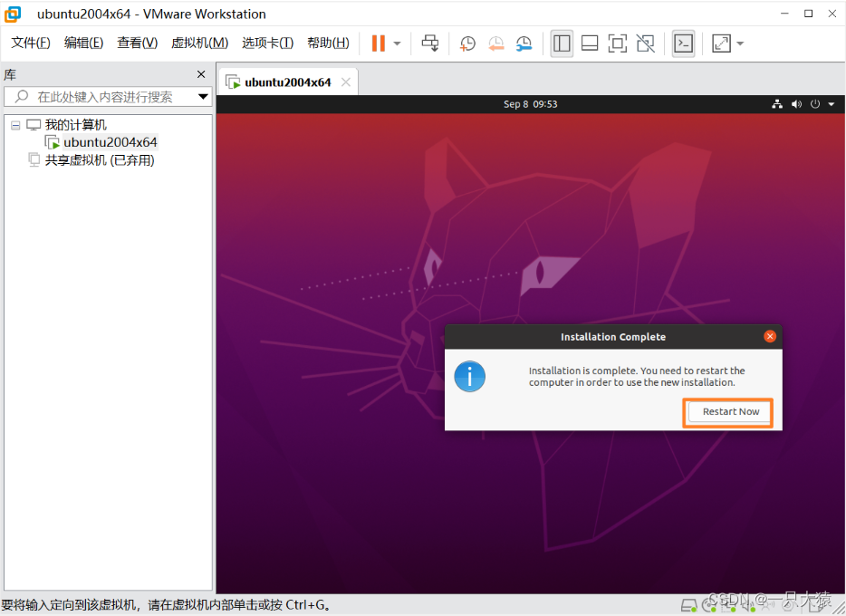Open the Ubuntu system menu arrow
Screen dimensions: 846x616
832,104
